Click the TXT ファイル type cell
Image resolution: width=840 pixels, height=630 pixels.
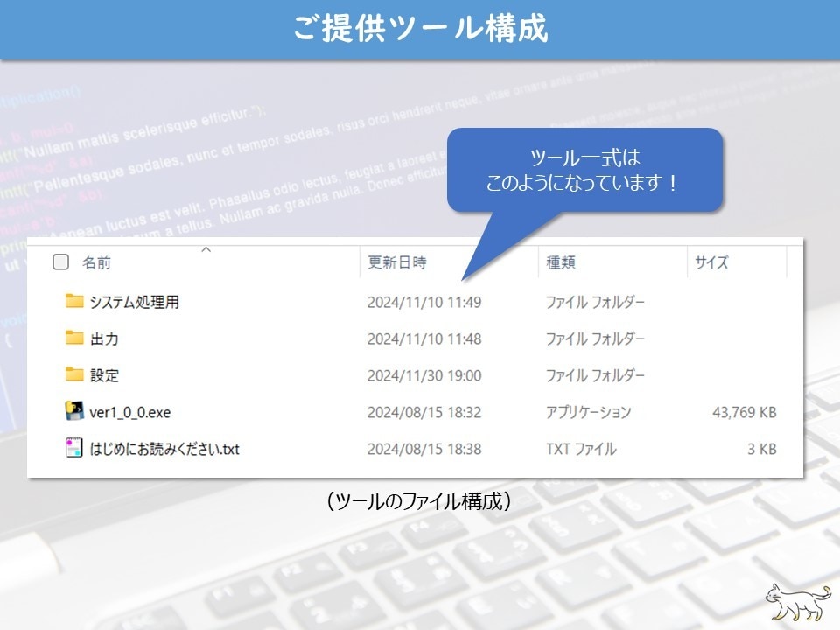coord(581,449)
